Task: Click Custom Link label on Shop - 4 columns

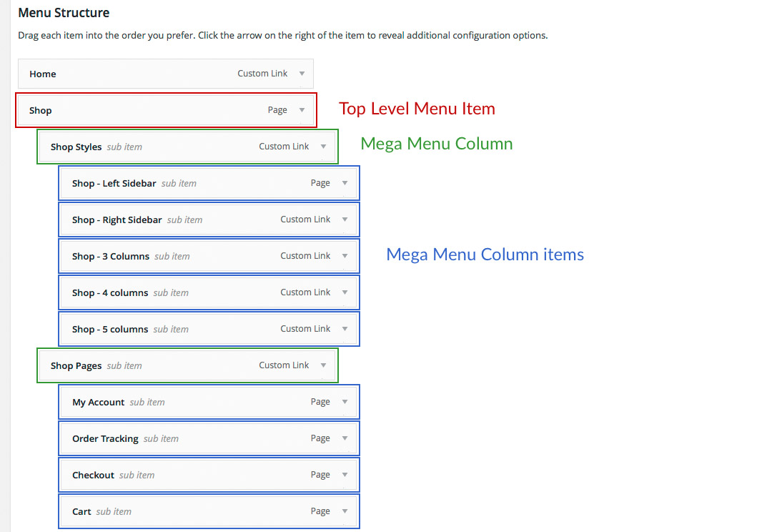Action: pyautogui.click(x=305, y=292)
